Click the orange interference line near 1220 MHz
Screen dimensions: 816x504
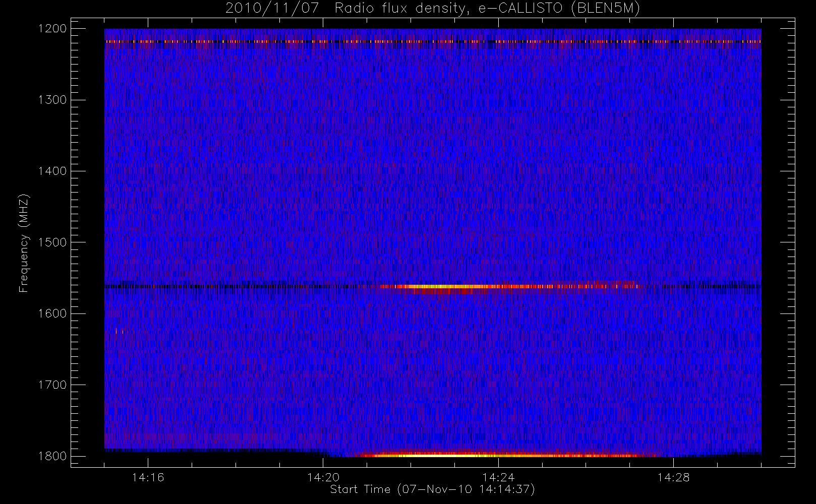point(433,42)
